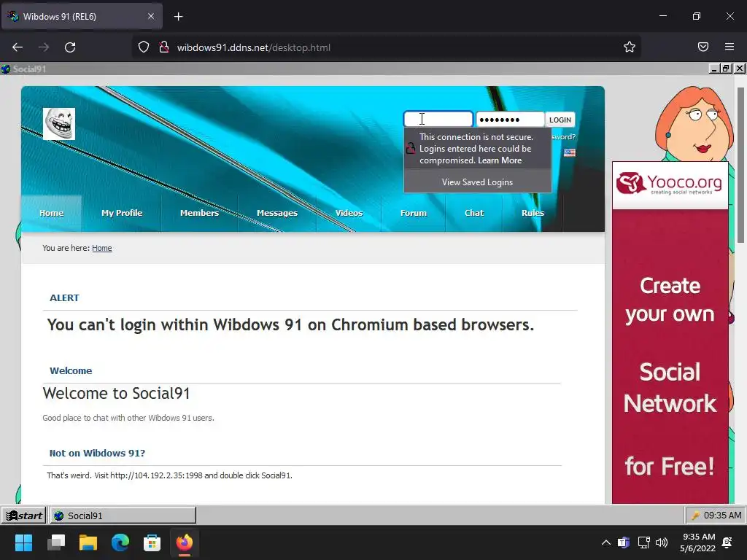Viewport: 747px width, 560px height.
Task: Open the Forum navigation tab
Action: pos(414,213)
